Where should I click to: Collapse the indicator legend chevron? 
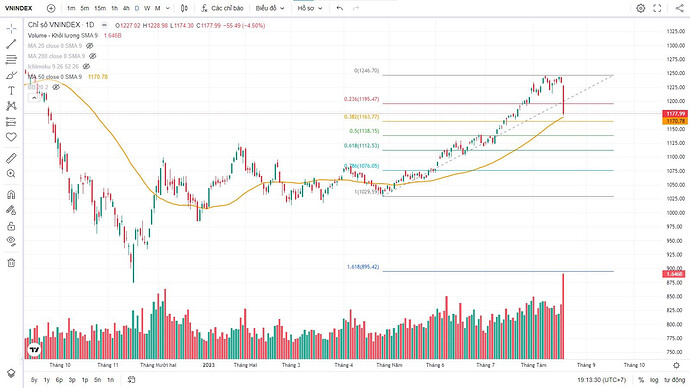coord(34,98)
